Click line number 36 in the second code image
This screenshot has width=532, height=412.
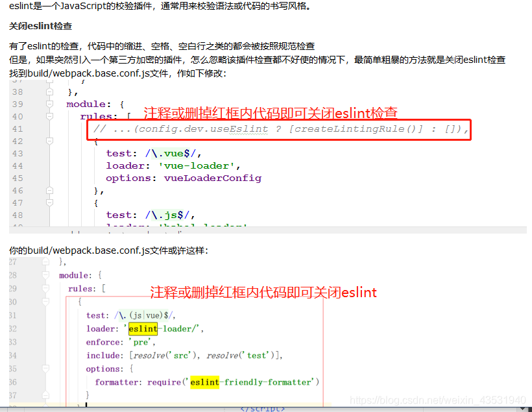(x=12, y=382)
